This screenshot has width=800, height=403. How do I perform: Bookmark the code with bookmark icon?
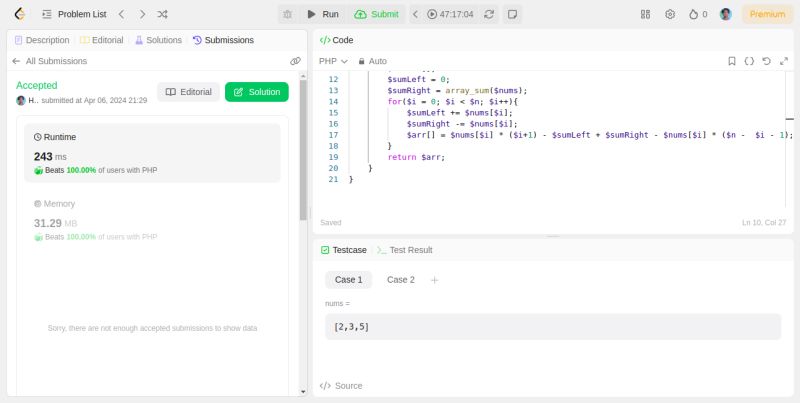click(x=732, y=61)
